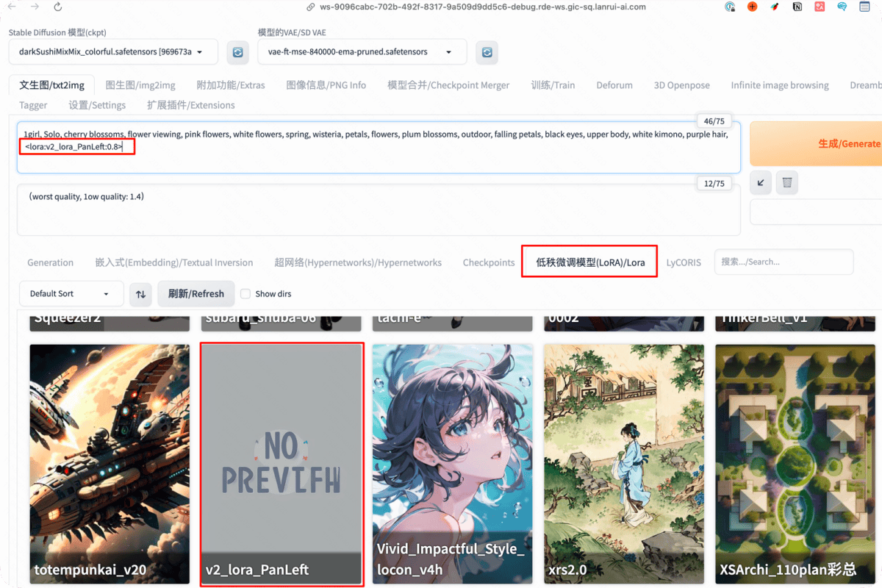Toggle sort order arrows button
The width and height of the screenshot is (882, 588).
tap(140, 294)
